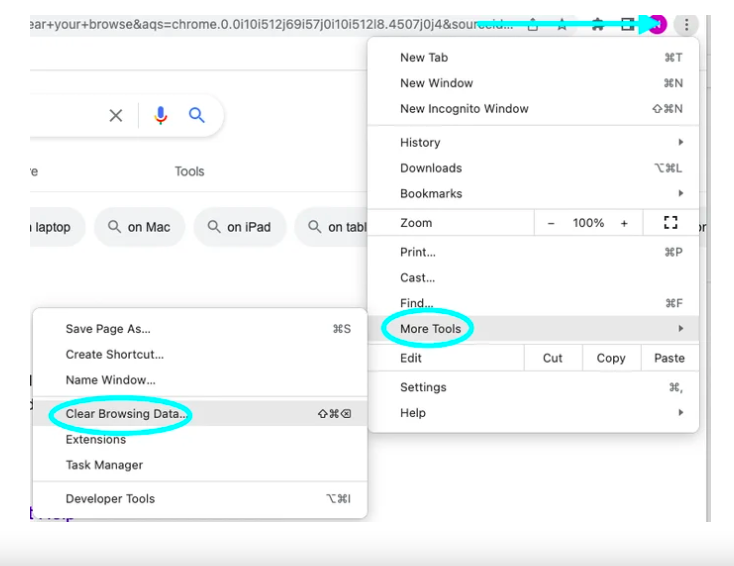Decrease zoom with the minus button
This screenshot has width=734, height=566.
[551, 223]
